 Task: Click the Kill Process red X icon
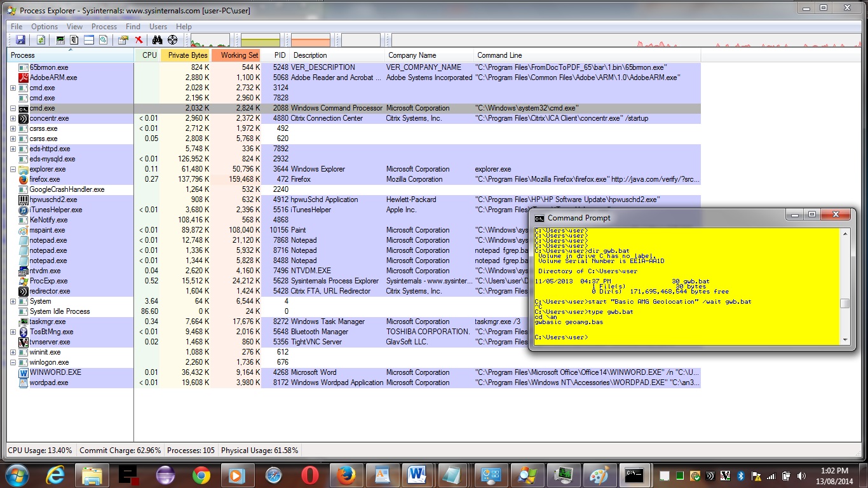139,40
